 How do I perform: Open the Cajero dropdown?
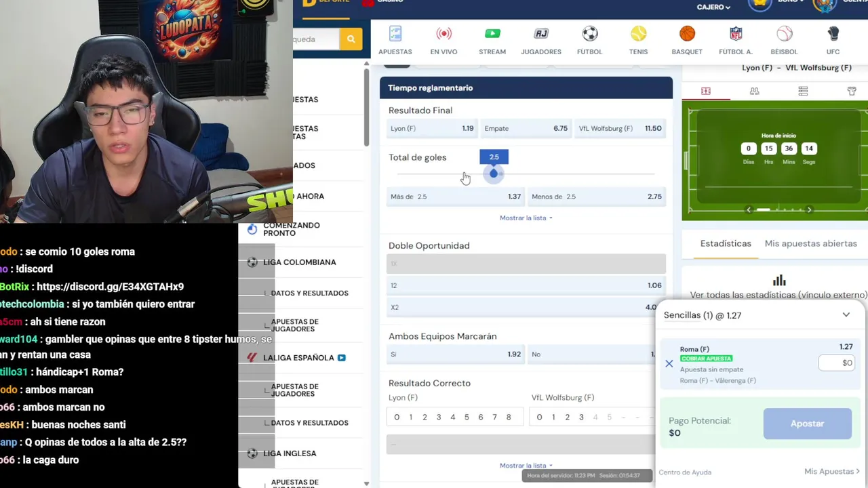click(713, 7)
